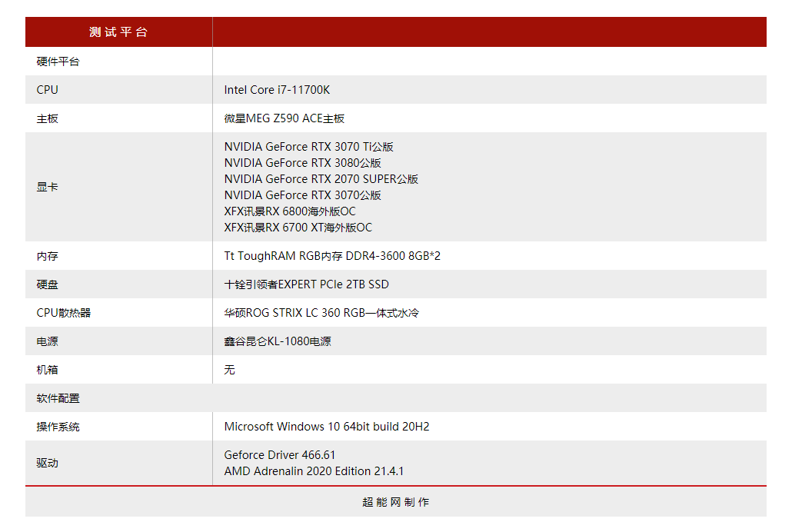Click the 主板 row label
This screenshot has height=532, width=792.
(48, 118)
